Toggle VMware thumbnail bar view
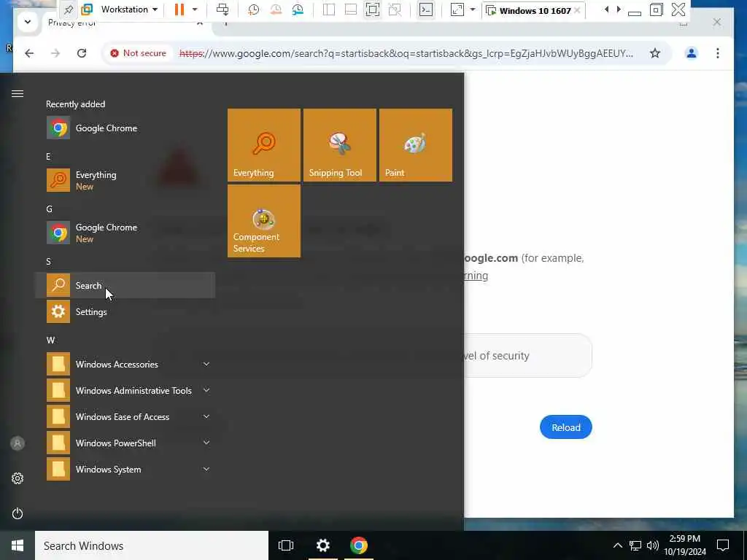 pos(351,9)
